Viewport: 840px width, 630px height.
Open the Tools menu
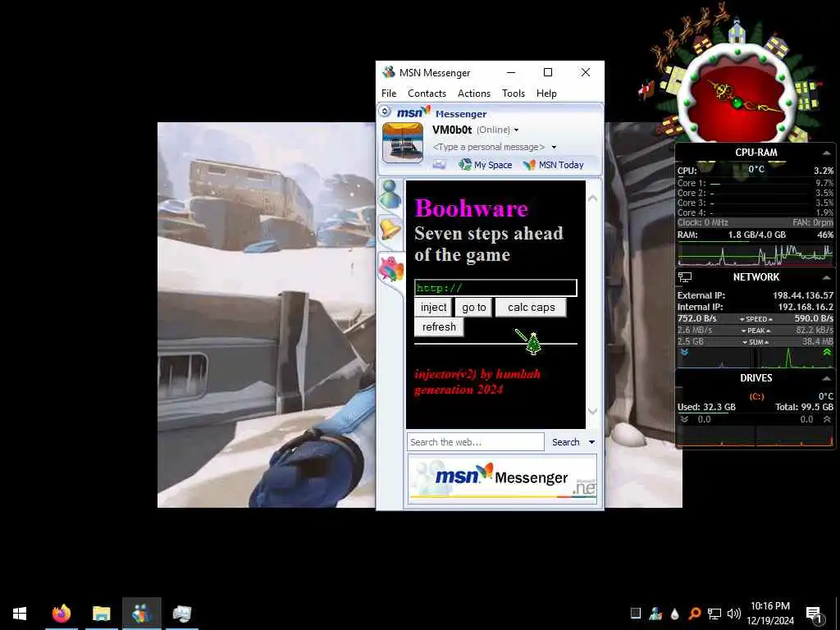514,94
